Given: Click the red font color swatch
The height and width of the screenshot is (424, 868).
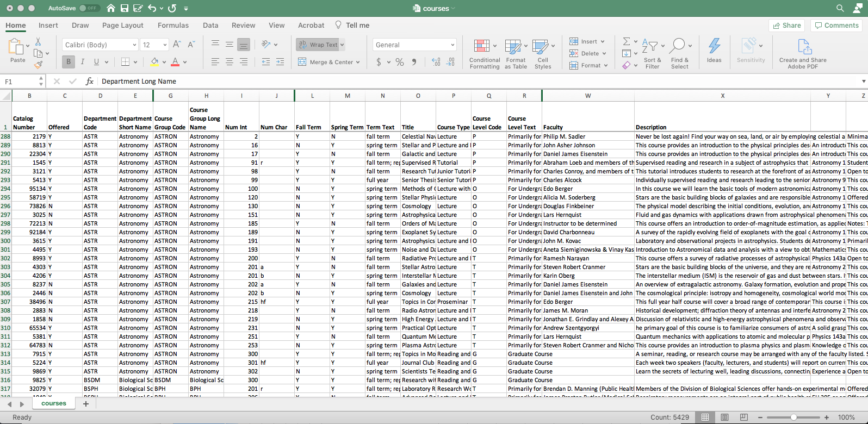Looking at the screenshot, I should (x=175, y=62).
